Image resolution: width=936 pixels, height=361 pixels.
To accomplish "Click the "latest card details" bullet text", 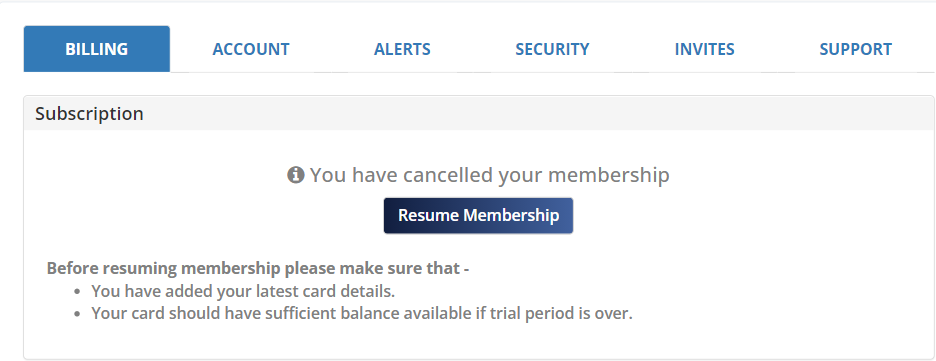I will pyautogui.click(x=243, y=291).
